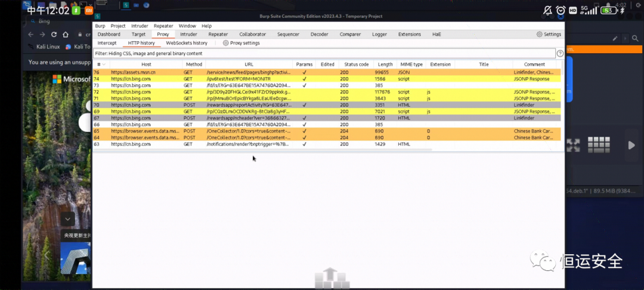Open the # column sort dropdown arrow

(104, 64)
